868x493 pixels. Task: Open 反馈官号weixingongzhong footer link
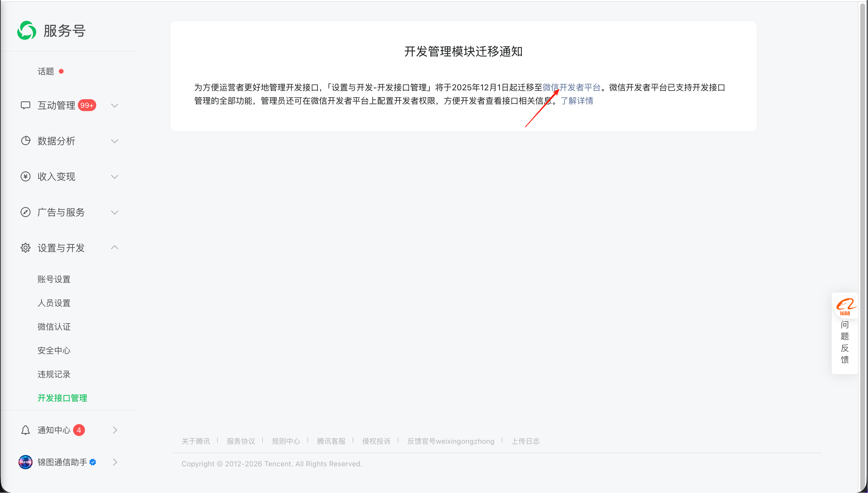click(x=451, y=441)
